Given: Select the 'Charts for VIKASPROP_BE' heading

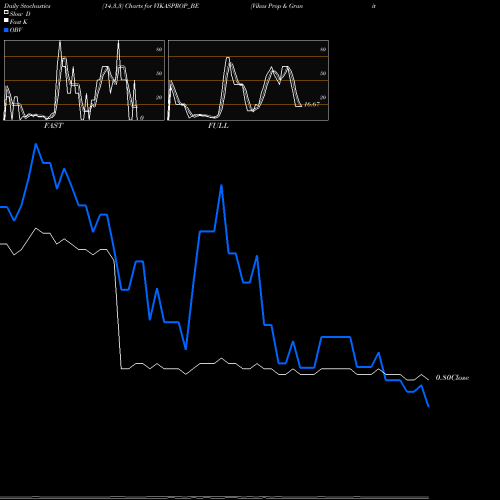Looking at the screenshot, I should (162, 6).
